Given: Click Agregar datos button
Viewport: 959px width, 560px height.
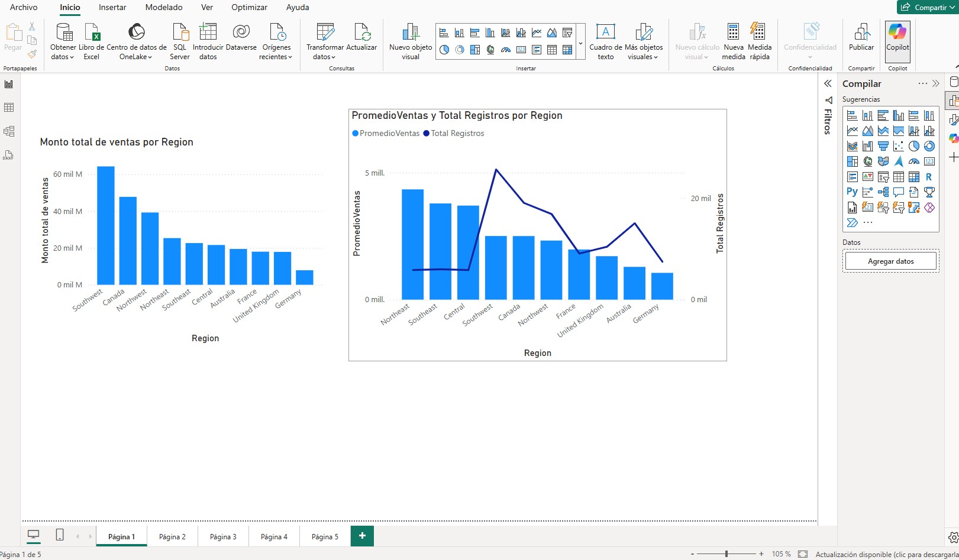Looking at the screenshot, I should tap(890, 261).
